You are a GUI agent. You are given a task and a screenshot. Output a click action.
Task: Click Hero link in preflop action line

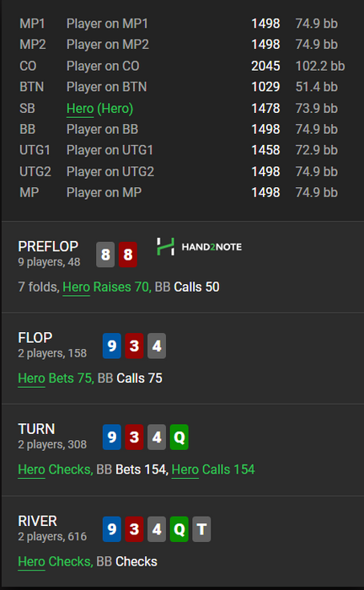point(77,287)
